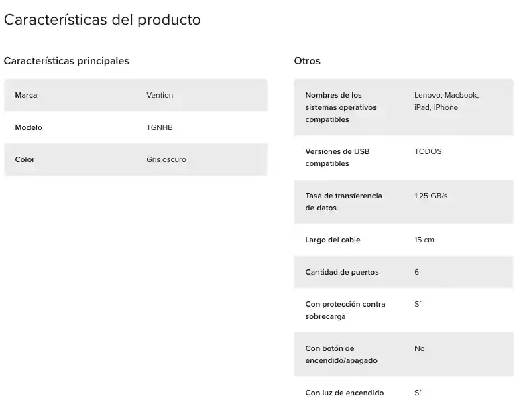The image size is (519, 420).
Task: Click the "Marca" row label
Action: [26, 95]
